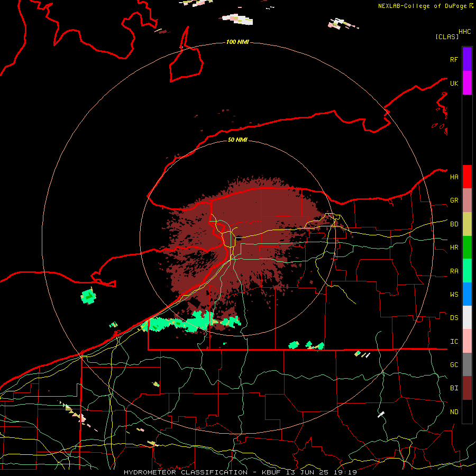Screen dimensions: 476x476
Task: Click the 'HHC' product label
Action: pyautogui.click(x=464, y=32)
